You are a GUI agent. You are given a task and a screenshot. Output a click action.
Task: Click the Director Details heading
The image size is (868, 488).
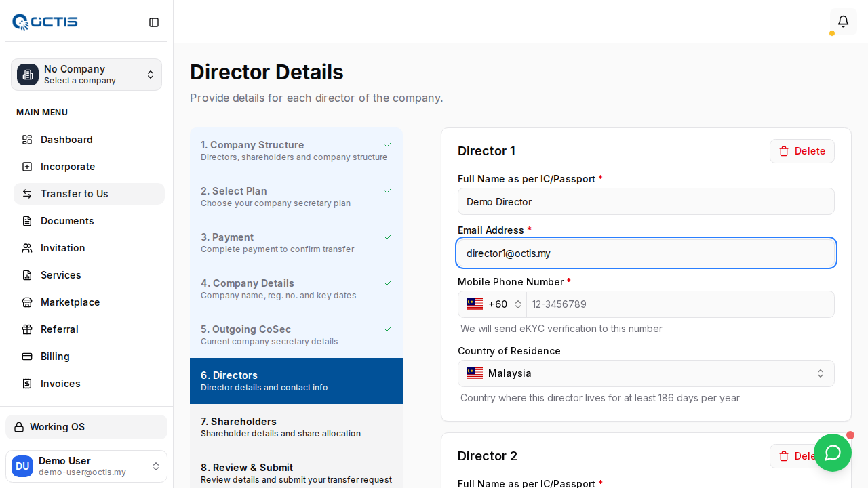tap(267, 72)
